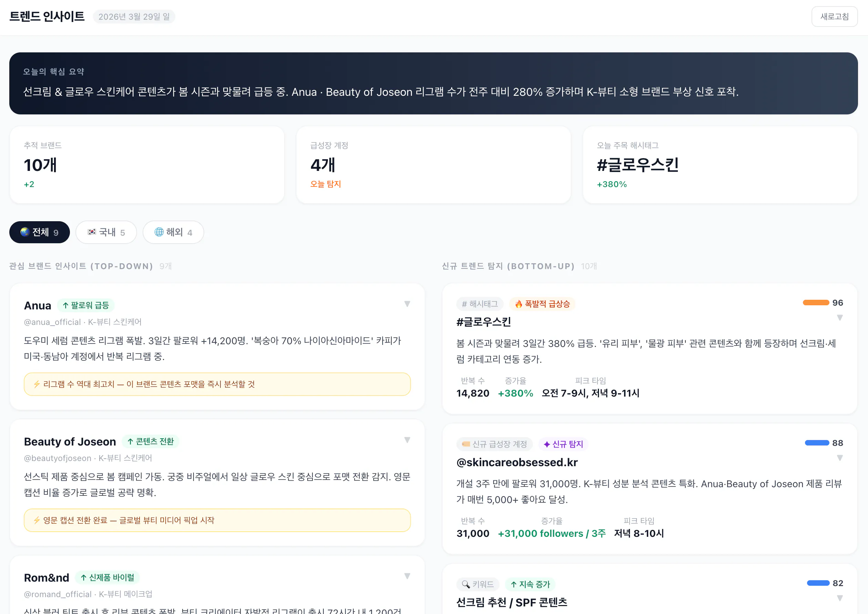Switch to the 해외 filter tab
Viewport: 868px width, 614px height.
pyautogui.click(x=173, y=232)
